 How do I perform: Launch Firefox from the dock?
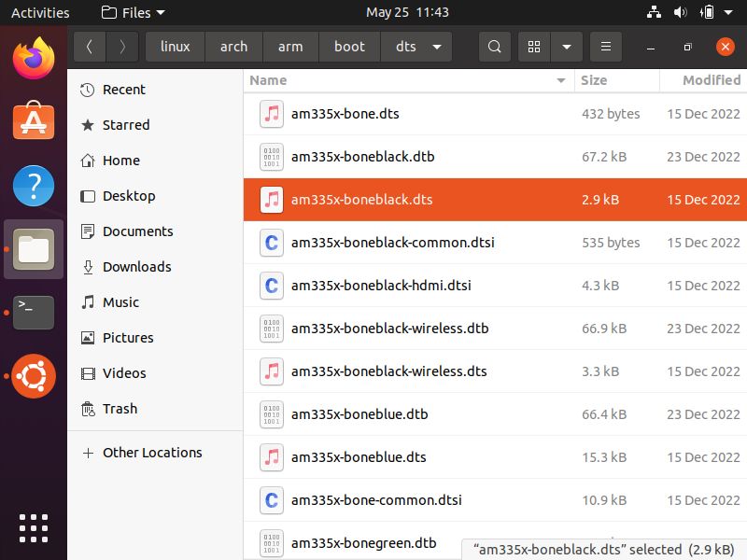tap(34, 58)
